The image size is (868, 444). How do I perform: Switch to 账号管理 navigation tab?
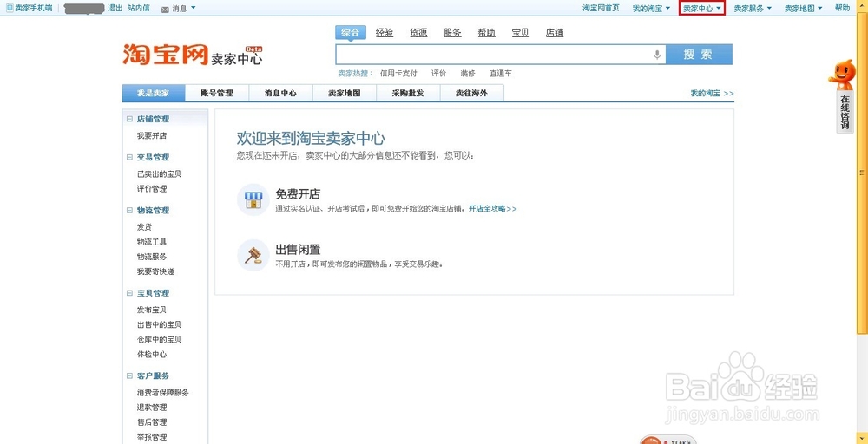(x=217, y=94)
